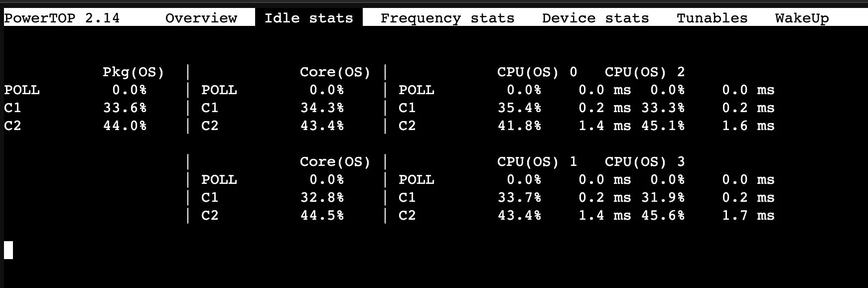Select the C1 row under Pkg(OS)
The height and width of the screenshot is (288, 868).
[x=12, y=108]
